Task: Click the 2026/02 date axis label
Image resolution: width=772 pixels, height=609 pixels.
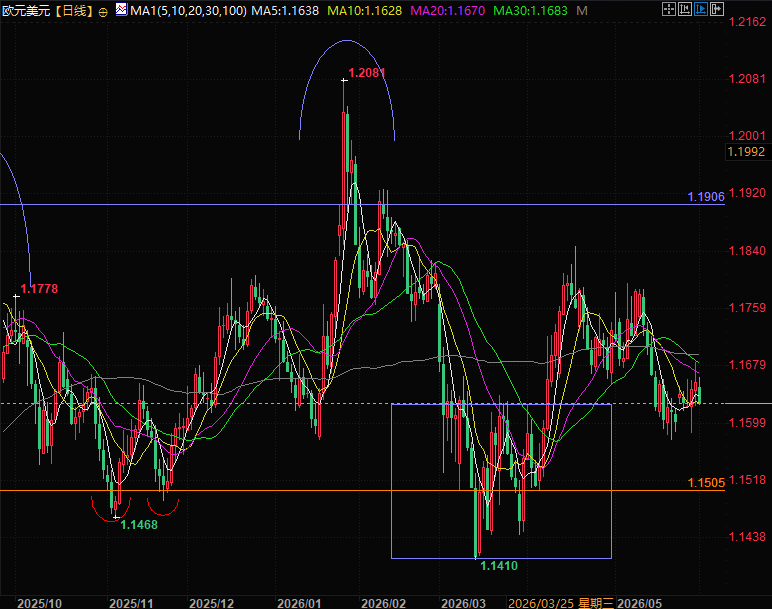Action: pos(384,603)
